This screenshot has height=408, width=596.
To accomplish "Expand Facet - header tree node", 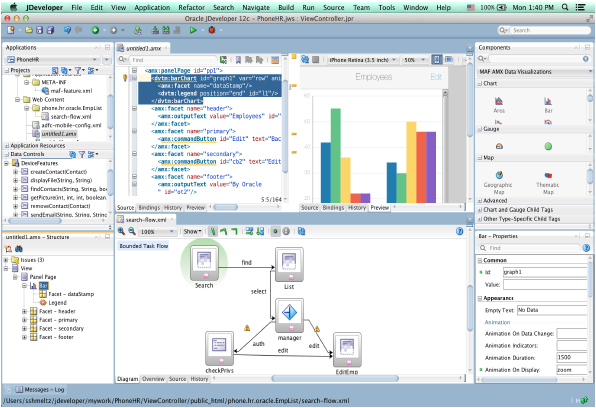I will [x=24, y=311].
